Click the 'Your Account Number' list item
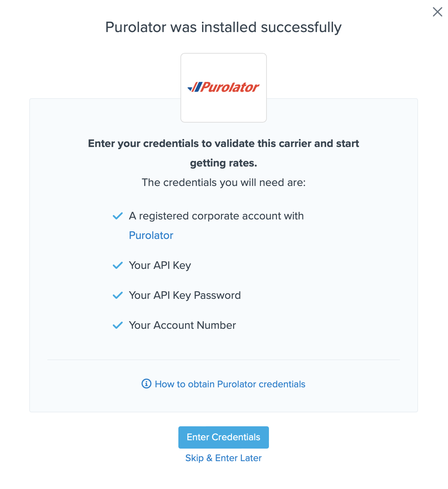This screenshot has height=489, width=448. [x=182, y=325]
